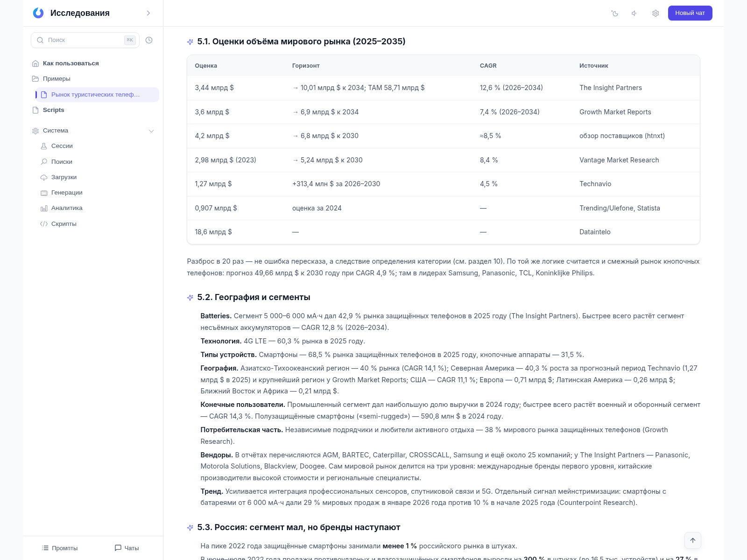Open settings via the gear icon in header

tap(655, 13)
